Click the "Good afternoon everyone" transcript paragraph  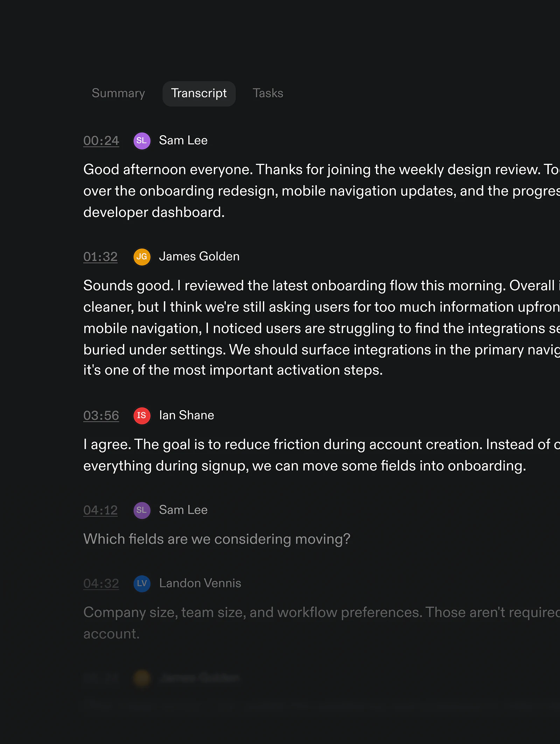pyautogui.click(x=322, y=191)
